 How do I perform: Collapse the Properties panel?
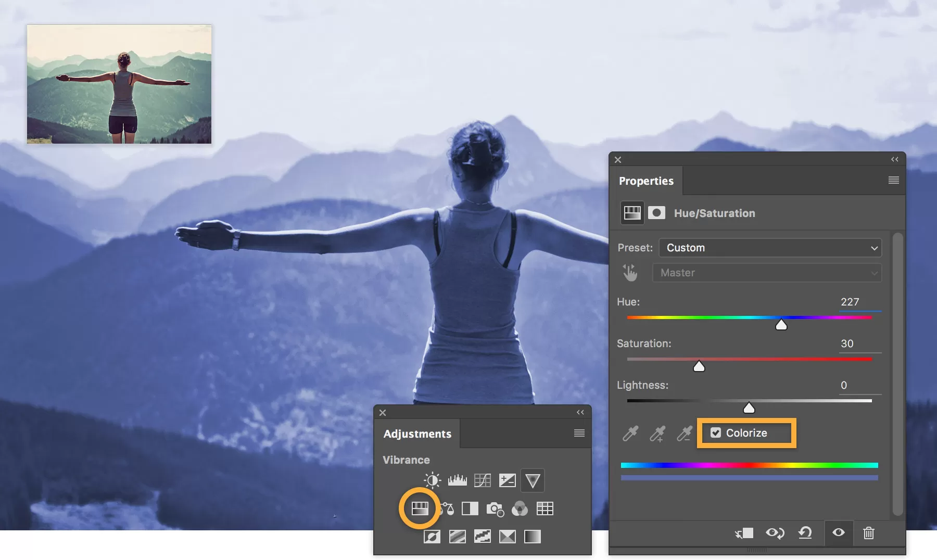(894, 160)
